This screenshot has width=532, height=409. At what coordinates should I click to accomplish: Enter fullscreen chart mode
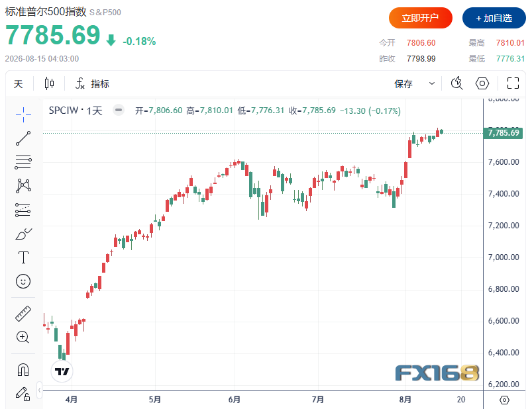(x=513, y=83)
